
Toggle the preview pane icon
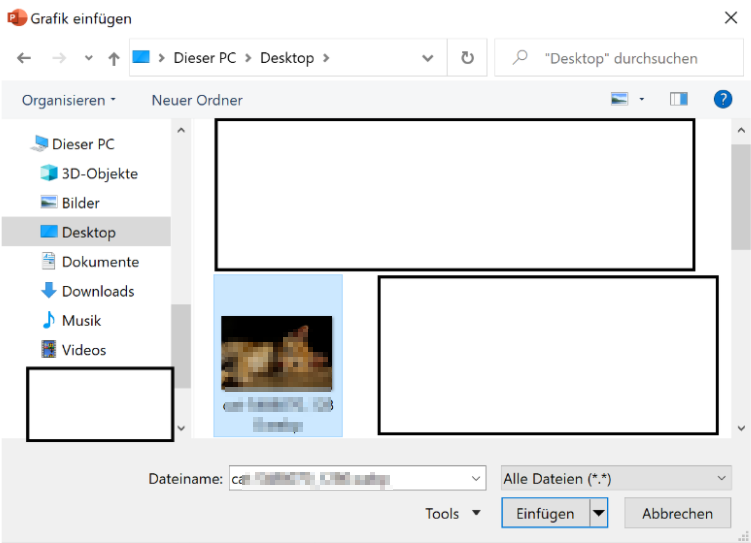point(679,99)
